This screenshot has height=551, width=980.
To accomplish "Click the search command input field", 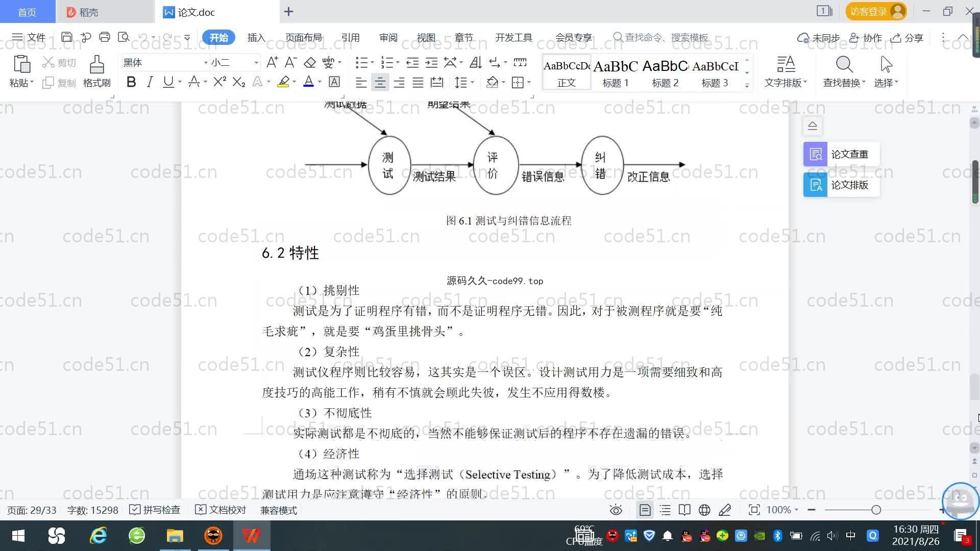I will [666, 37].
